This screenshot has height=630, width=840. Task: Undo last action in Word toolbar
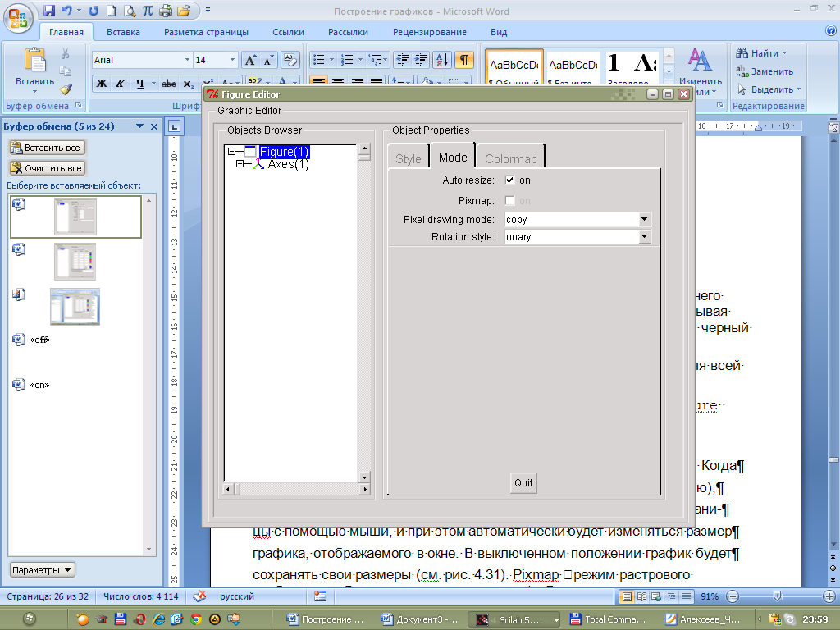pos(66,10)
